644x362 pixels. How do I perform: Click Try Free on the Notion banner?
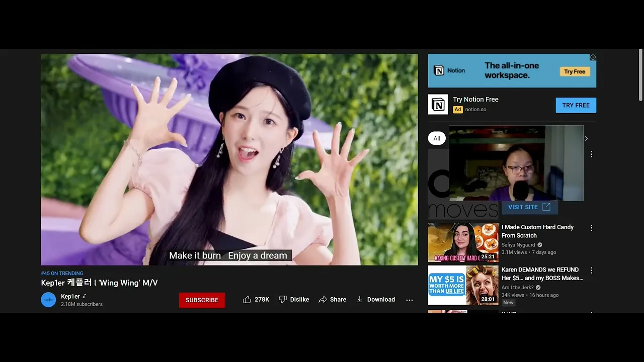575,72
